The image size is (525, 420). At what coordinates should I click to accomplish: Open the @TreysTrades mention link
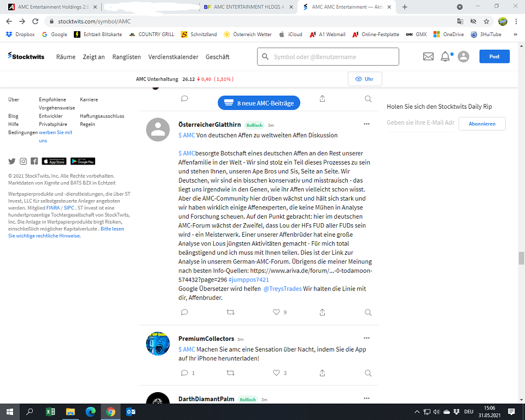click(283, 289)
